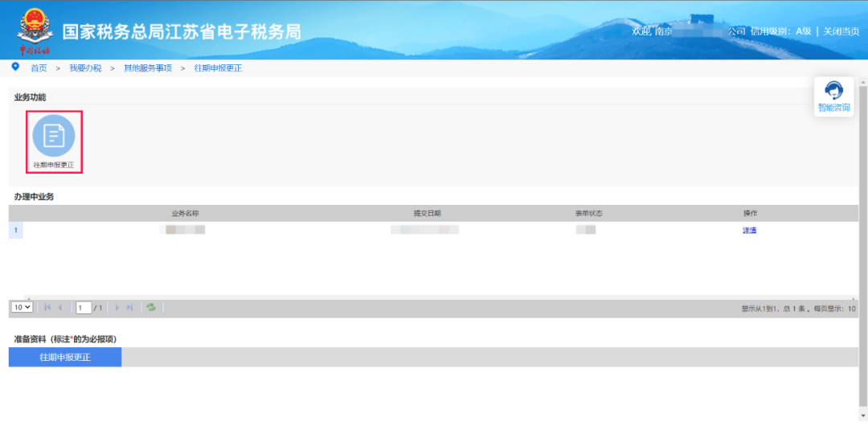Image resolution: width=868 pixels, height=426 pixels.
Task: Click the tax bureau emblem logo
Action: 35,31
